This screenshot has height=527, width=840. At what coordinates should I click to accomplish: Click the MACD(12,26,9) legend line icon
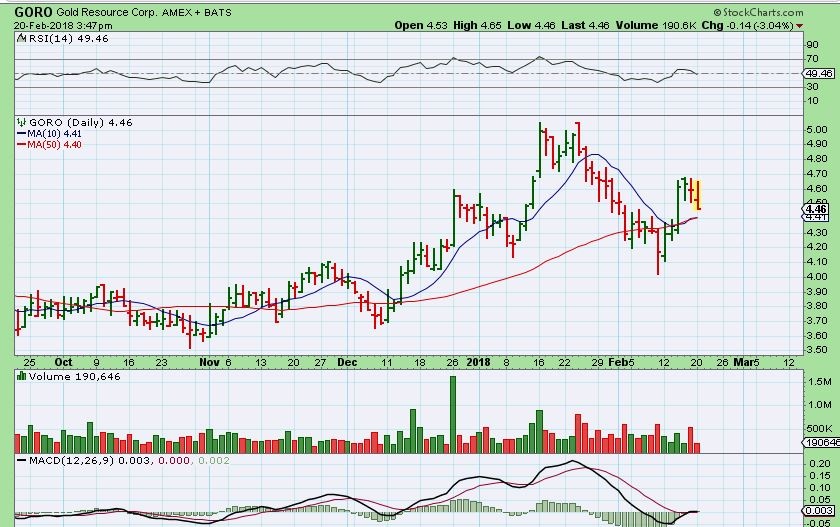click(x=20, y=459)
